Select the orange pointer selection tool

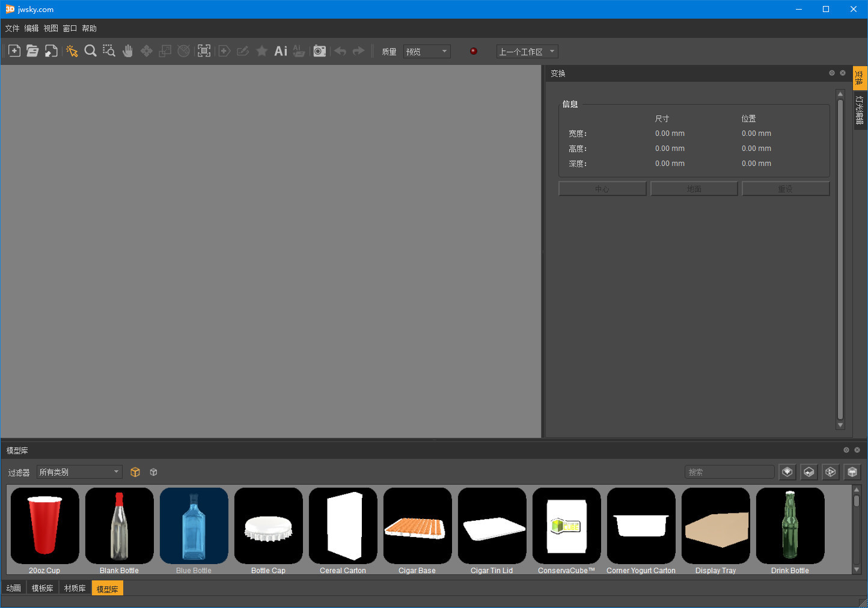(72, 51)
